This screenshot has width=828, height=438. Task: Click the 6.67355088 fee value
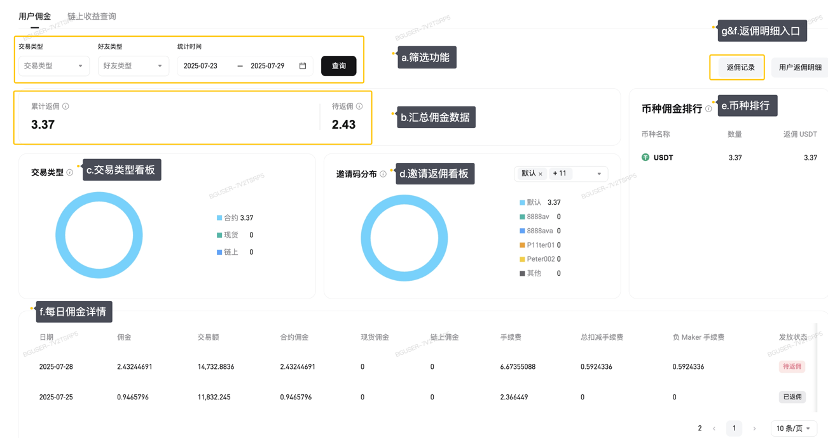click(518, 367)
